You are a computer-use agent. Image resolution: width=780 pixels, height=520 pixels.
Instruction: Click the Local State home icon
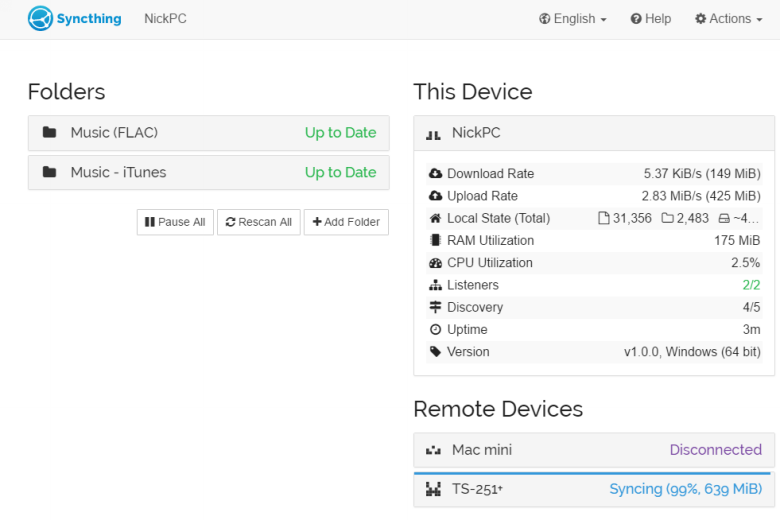coord(435,218)
